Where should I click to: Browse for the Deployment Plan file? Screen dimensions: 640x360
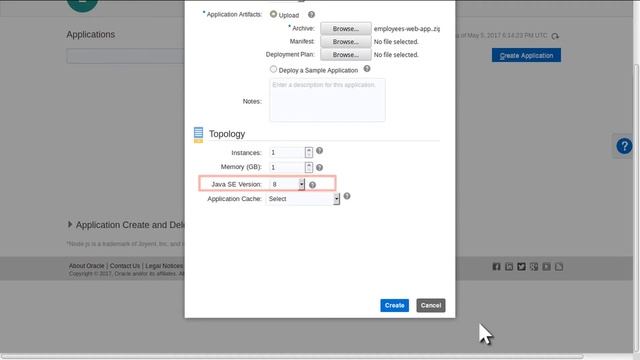[346, 55]
